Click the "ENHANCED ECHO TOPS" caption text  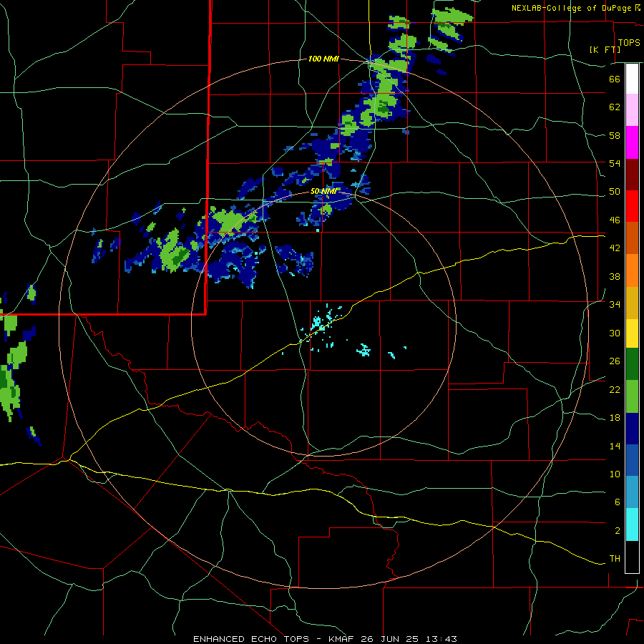[x=251, y=639]
